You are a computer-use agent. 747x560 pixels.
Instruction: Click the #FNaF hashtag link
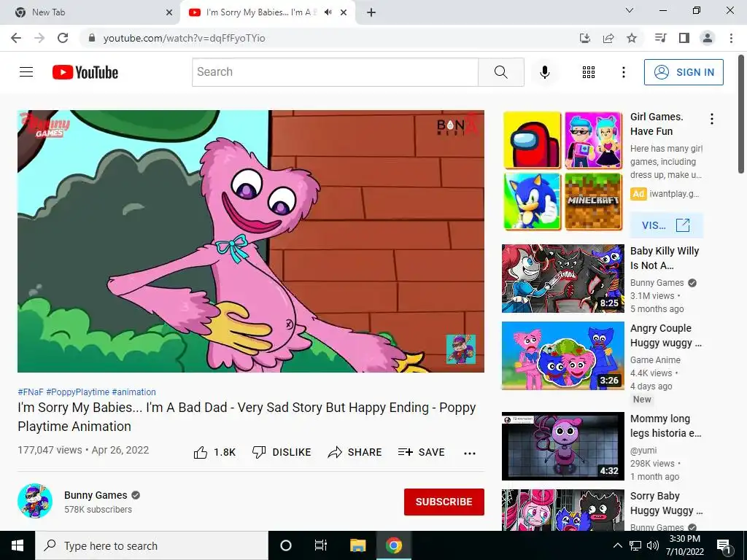31,392
